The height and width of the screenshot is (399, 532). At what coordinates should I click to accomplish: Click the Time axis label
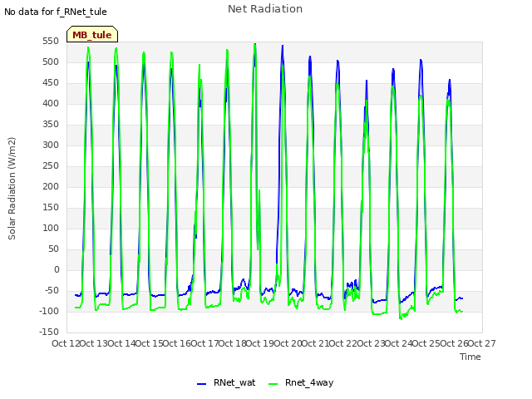[x=470, y=357]
